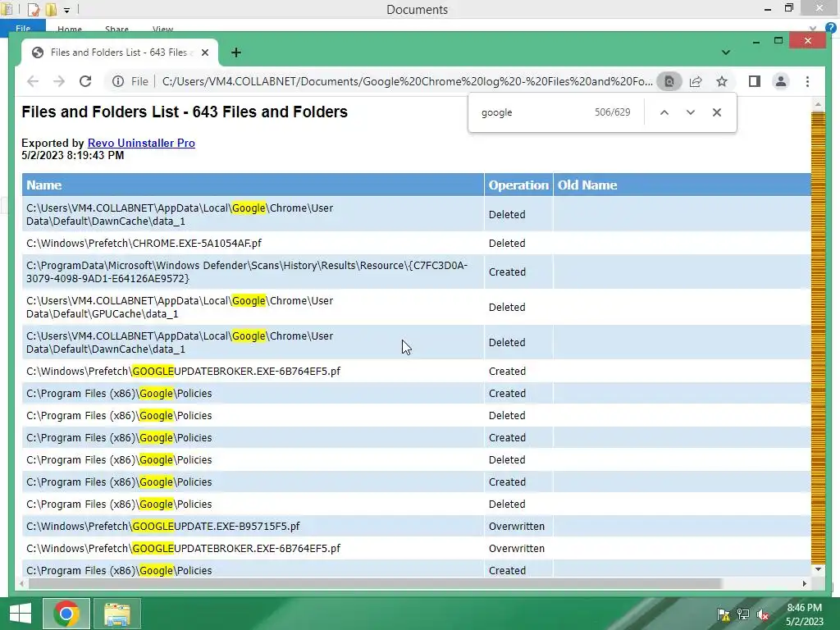Open the View ribbon tab in Explorer

162,29
